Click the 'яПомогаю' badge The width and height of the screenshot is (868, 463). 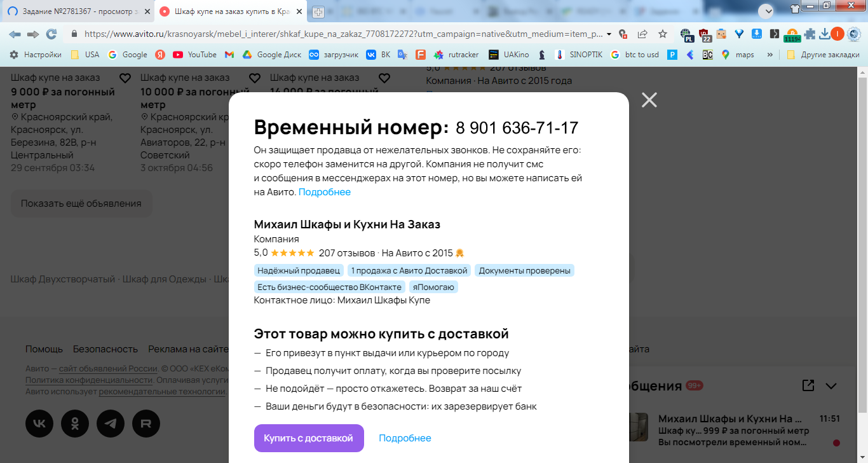[433, 287]
